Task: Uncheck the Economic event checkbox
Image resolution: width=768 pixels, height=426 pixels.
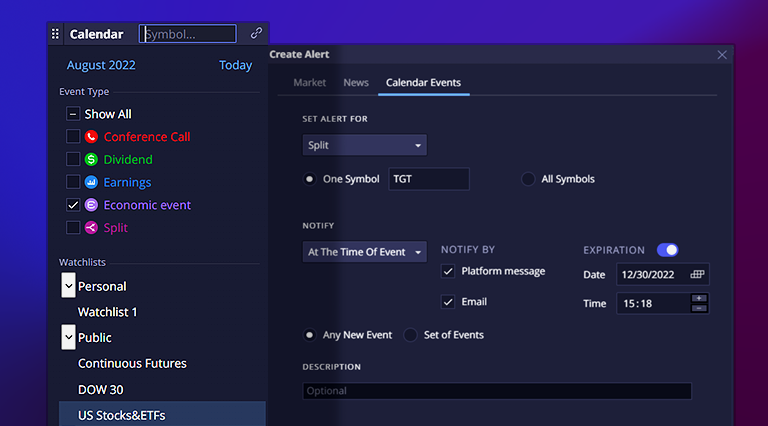Action: (x=73, y=205)
